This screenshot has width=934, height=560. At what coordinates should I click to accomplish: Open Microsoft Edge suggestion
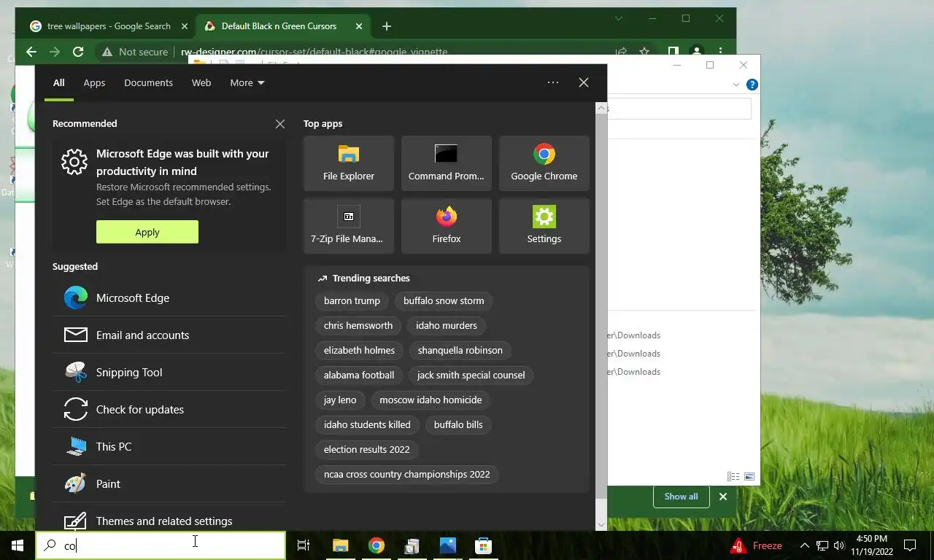169,297
